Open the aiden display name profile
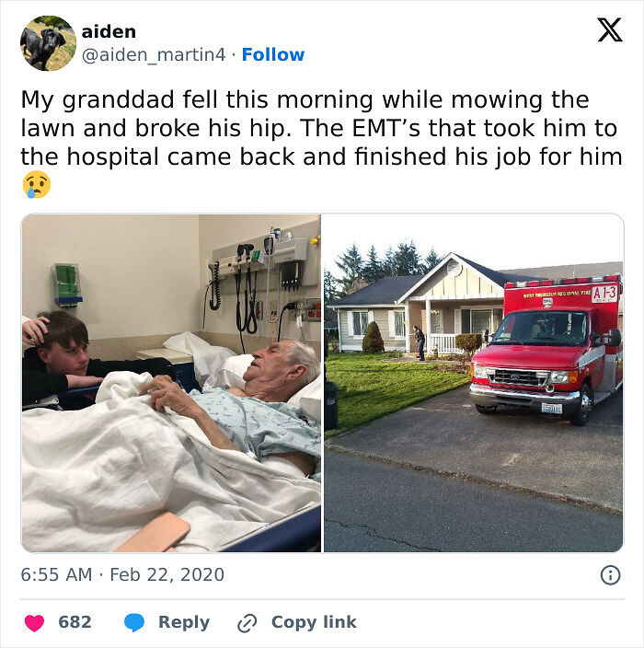 click(109, 31)
